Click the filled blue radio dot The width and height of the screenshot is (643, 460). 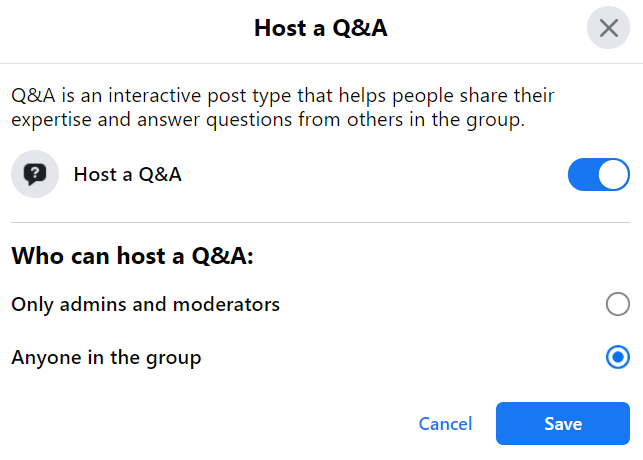[618, 357]
